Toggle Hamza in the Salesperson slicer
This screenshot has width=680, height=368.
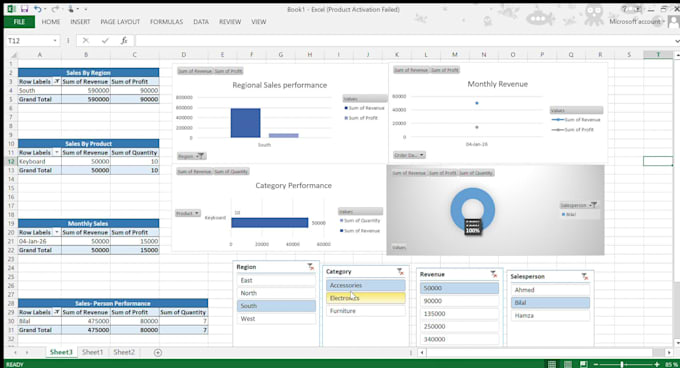[x=550, y=316]
